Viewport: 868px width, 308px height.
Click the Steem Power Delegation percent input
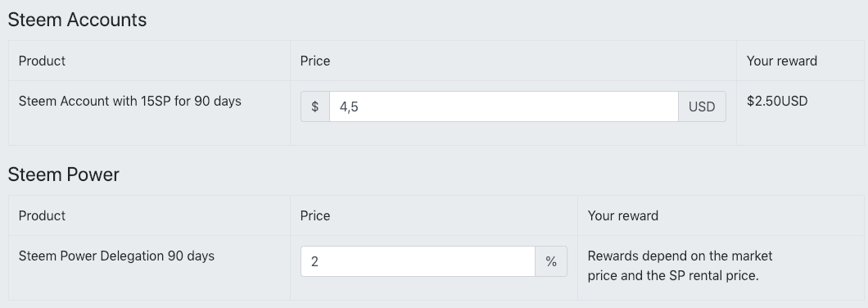[418, 261]
